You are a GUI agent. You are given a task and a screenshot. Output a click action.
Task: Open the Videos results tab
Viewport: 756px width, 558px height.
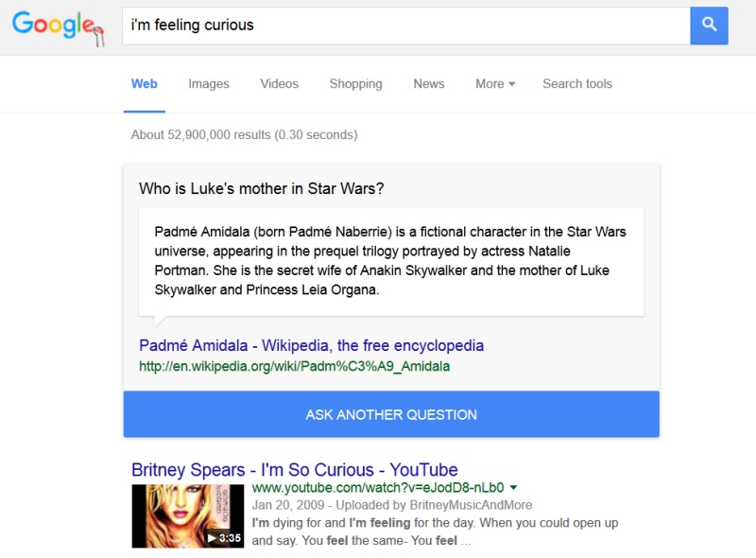(x=280, y=84)
